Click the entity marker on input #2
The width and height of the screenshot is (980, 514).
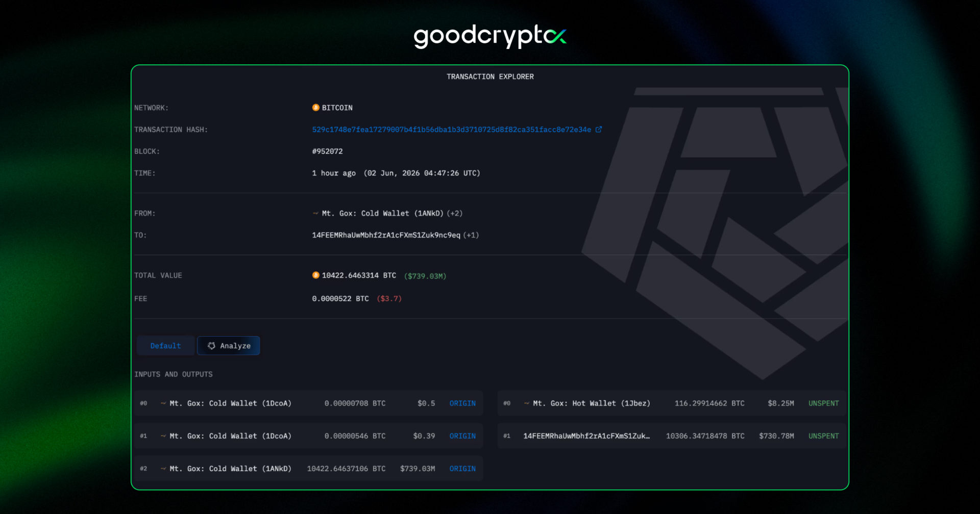coord(163,469)
